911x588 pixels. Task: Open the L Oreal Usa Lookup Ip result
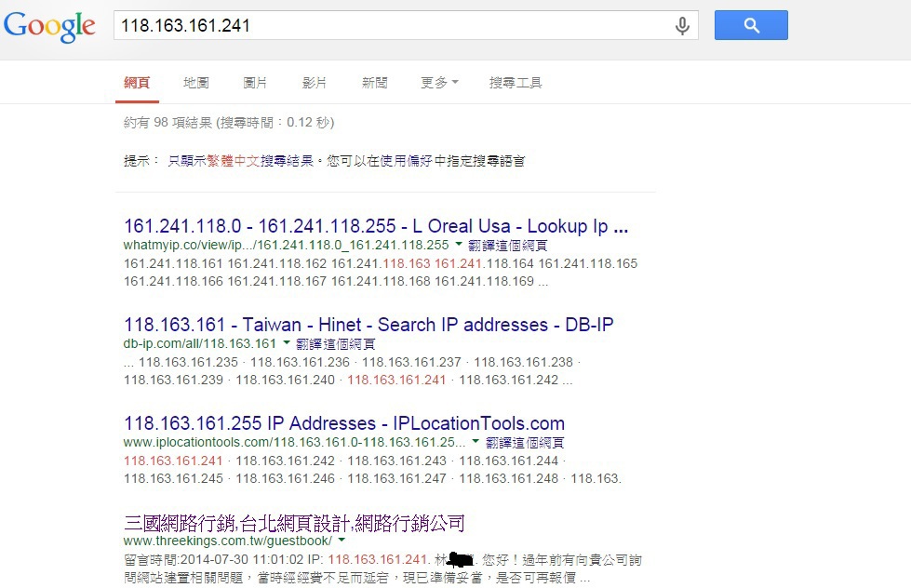[x=376, y=226]
